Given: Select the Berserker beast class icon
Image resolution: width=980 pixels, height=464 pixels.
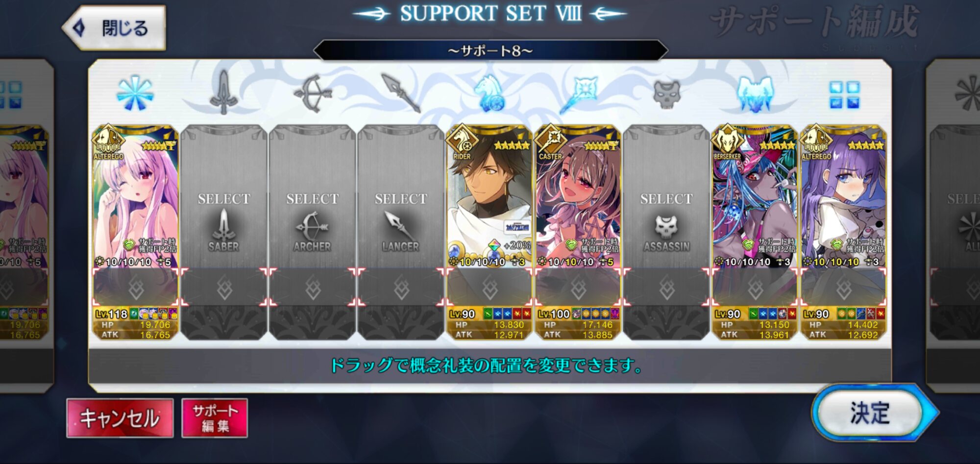Looking at the screenshot, I should (x=755, y=93).
